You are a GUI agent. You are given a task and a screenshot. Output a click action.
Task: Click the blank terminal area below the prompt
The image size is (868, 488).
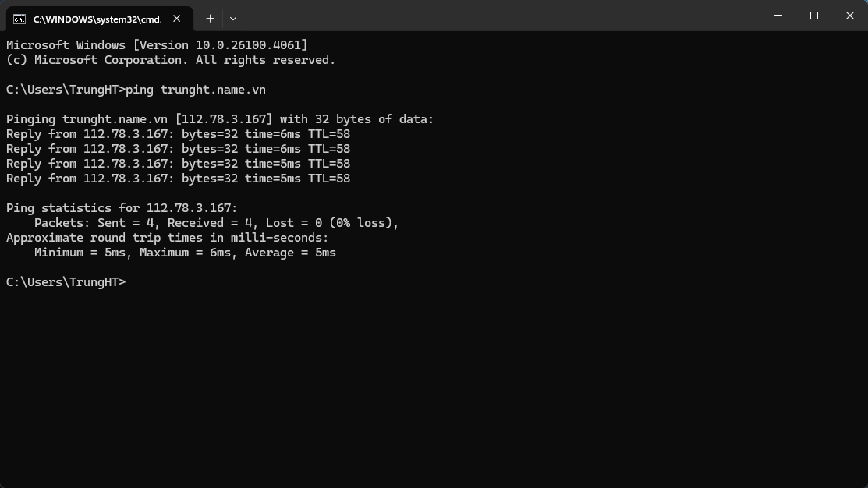[434, 382]
